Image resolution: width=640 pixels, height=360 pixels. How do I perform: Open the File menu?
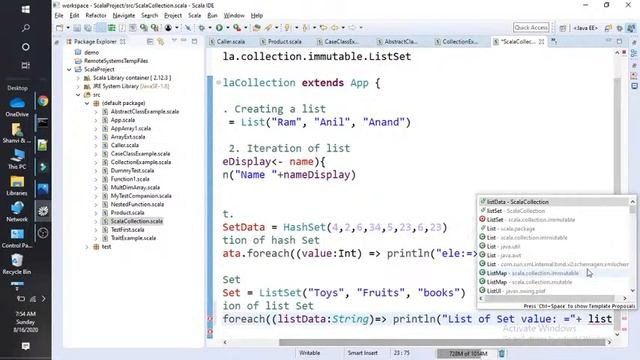(x=59, y=16)
